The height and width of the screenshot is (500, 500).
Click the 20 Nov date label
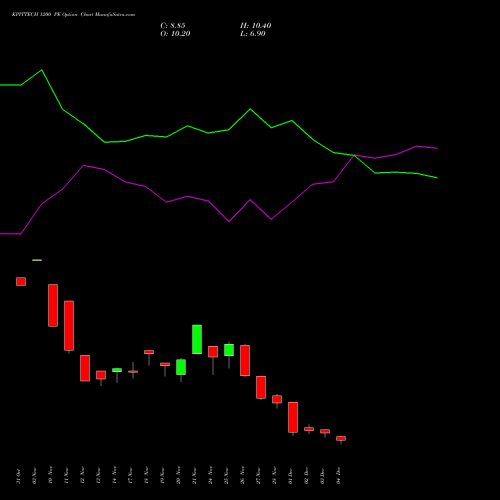pyautogui.click(x=178, y=476)
